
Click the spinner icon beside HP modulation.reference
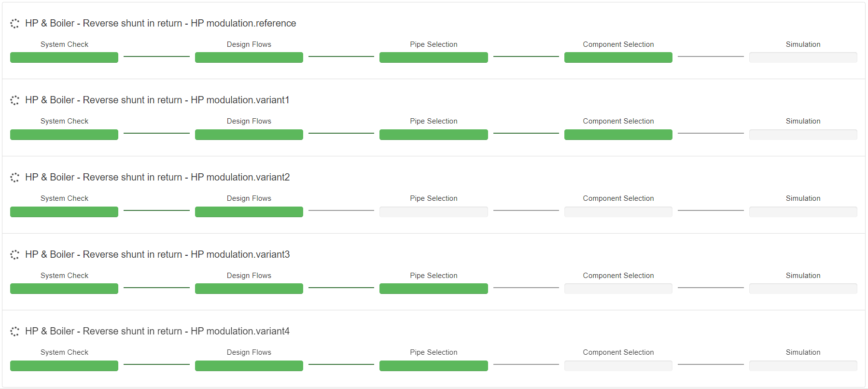pos(15,24)
